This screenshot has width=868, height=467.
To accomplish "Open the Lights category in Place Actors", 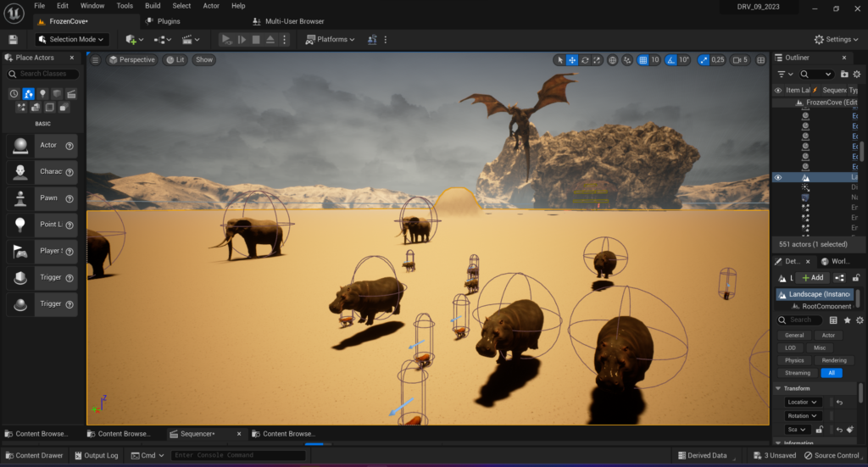I will pyautogui.click(x=42, y=94).
